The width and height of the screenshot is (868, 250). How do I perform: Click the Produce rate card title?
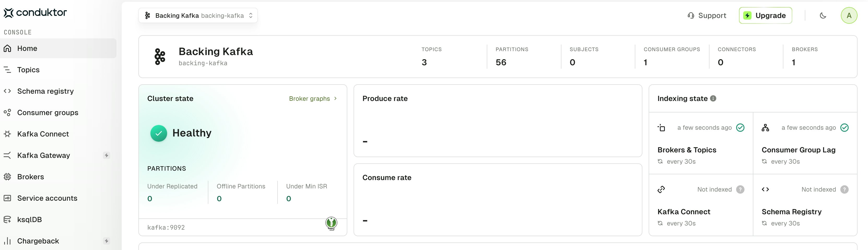(385, 98)
